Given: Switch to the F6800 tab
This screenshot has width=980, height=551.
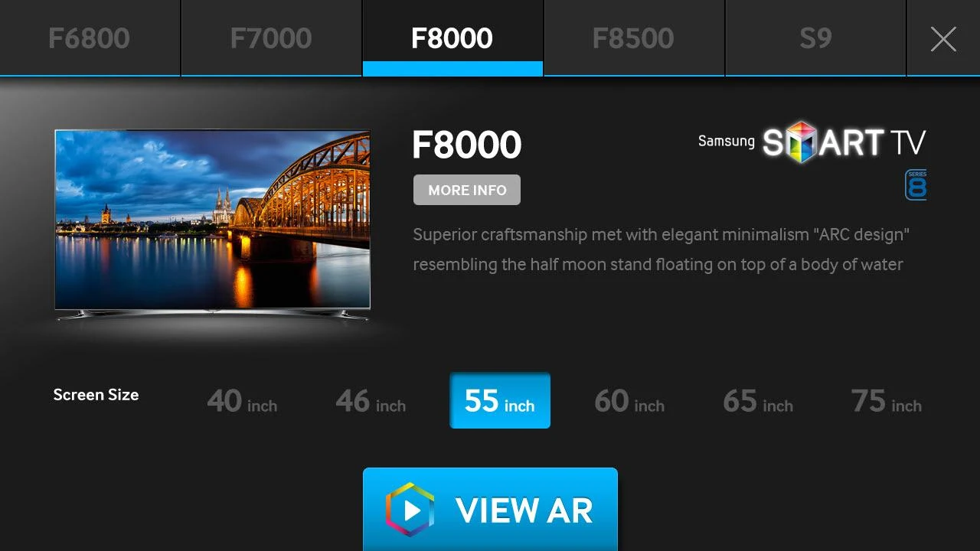Looking at the screenshot, I should coord(90,38).
